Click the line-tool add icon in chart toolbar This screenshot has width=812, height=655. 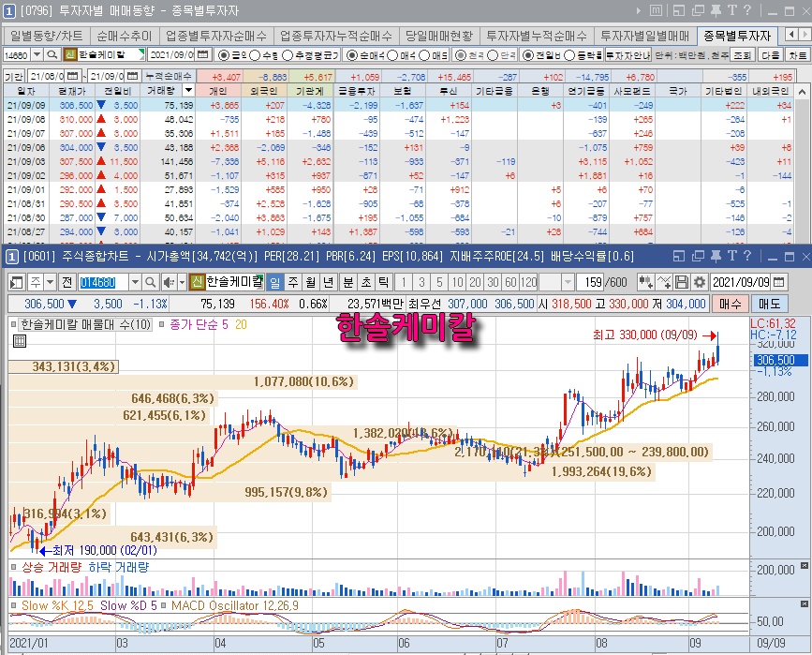[664, 282]
